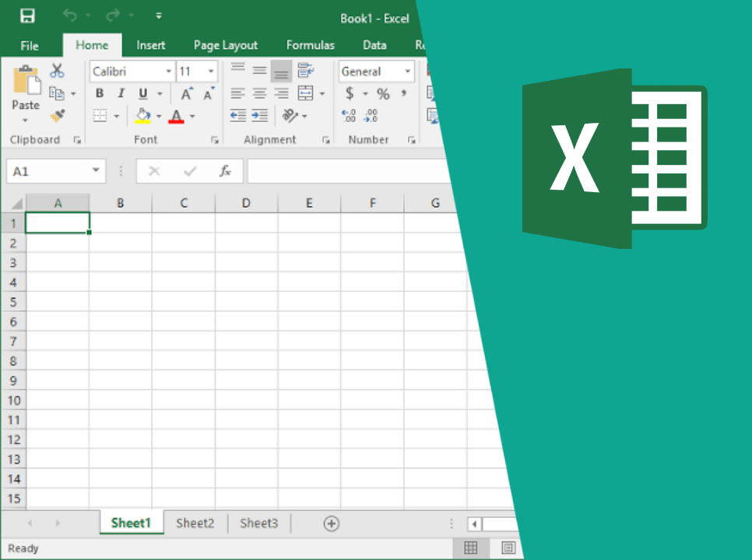Select column D header

coord(246,204)
